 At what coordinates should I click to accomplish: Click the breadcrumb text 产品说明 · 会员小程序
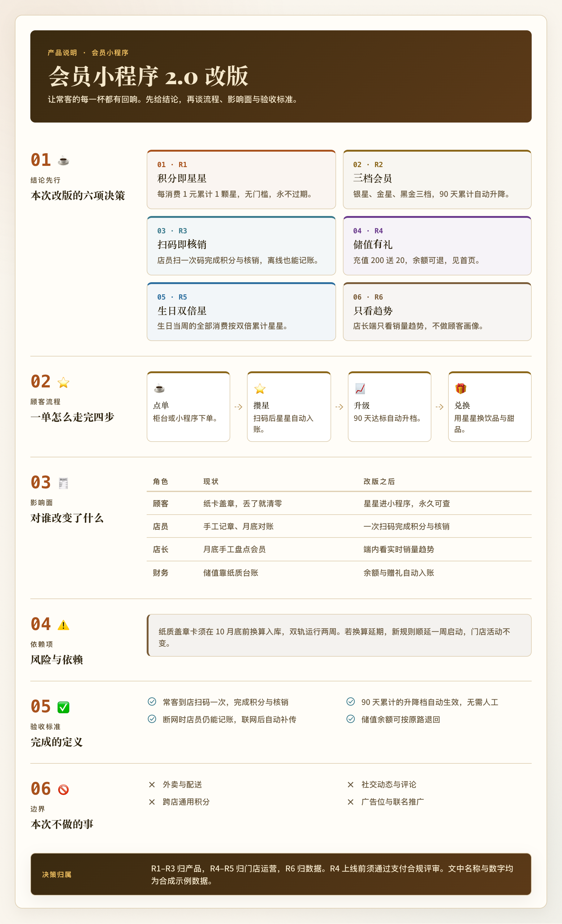click(x=88, y=53)
